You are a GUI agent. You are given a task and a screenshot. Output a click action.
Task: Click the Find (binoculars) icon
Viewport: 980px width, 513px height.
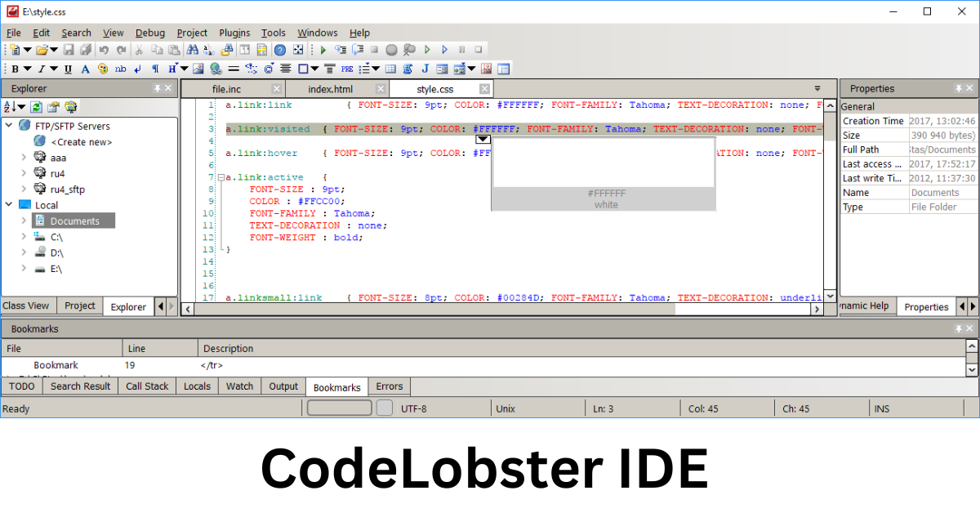pos(192,50)
